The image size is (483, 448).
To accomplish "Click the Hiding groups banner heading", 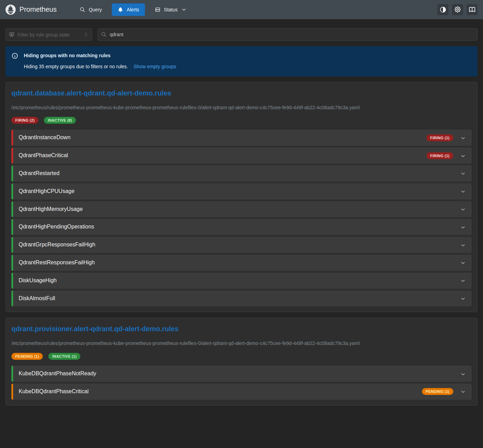I will click(67, 55).
